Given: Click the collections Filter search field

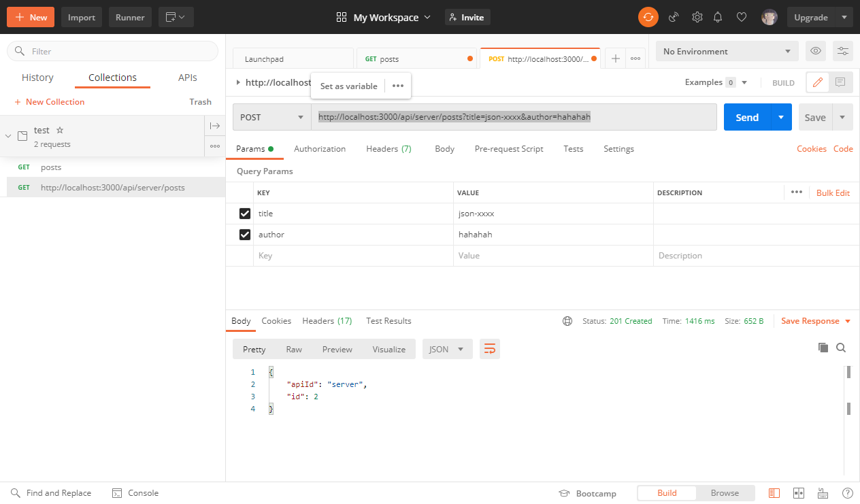Looking at the screenshot, I should click(x=112, y=51).
